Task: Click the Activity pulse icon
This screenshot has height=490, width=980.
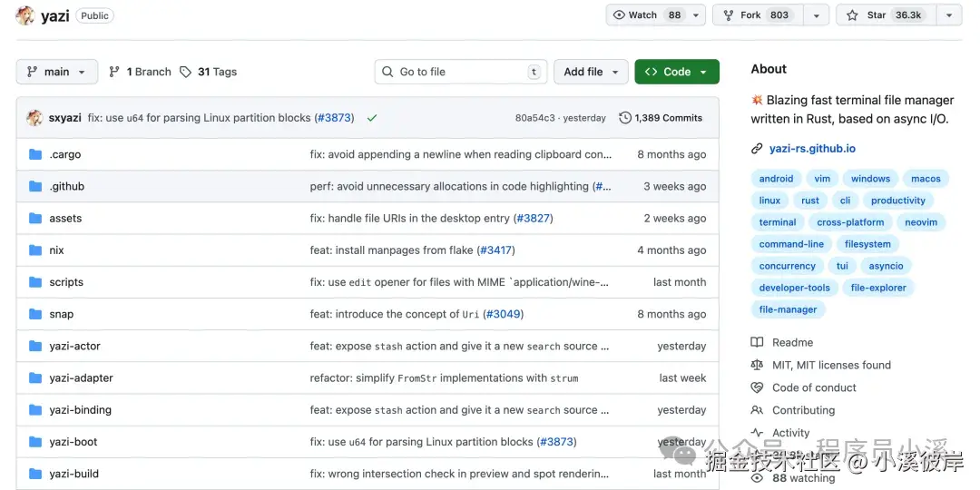Action: [x=757, y=433]
